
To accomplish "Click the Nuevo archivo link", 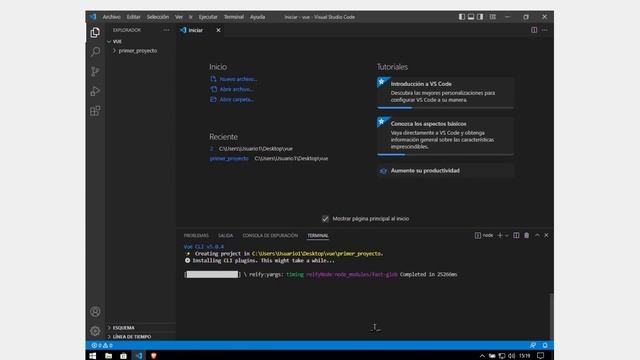I will tap(238, 79).
